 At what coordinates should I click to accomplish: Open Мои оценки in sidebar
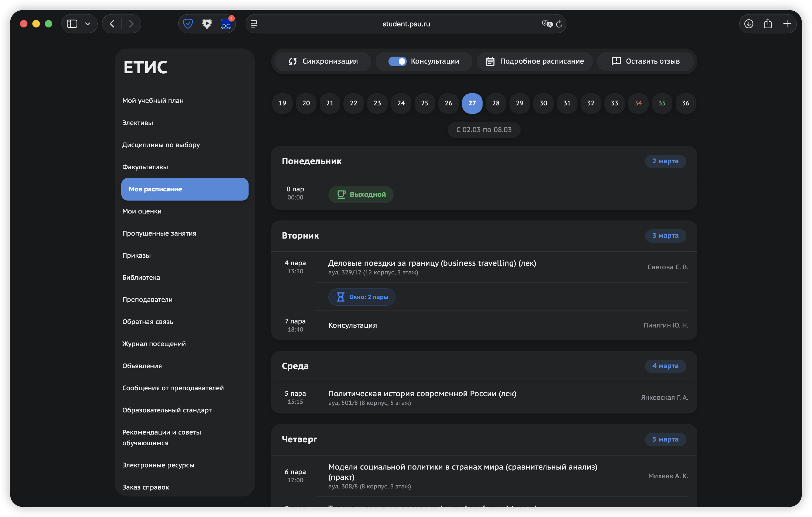coord(142,211)
